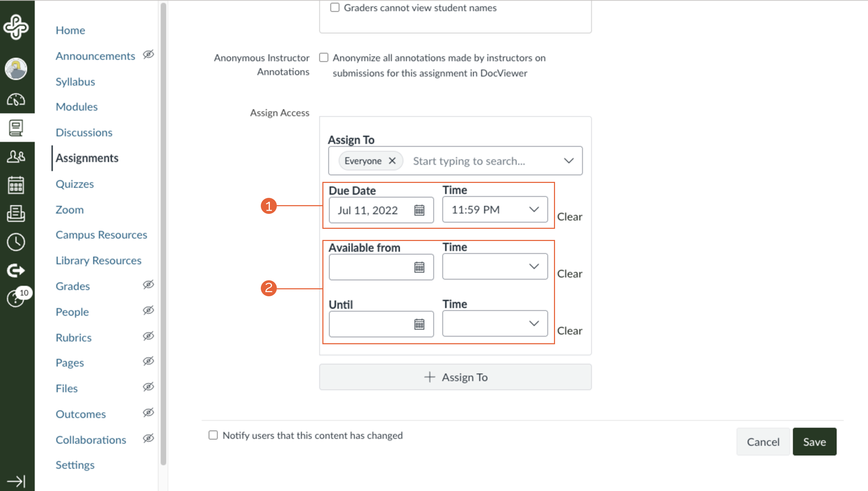This screenshot has height=491, width=868.
Task: Open Quizzes in course navigation
Action: 75,184
